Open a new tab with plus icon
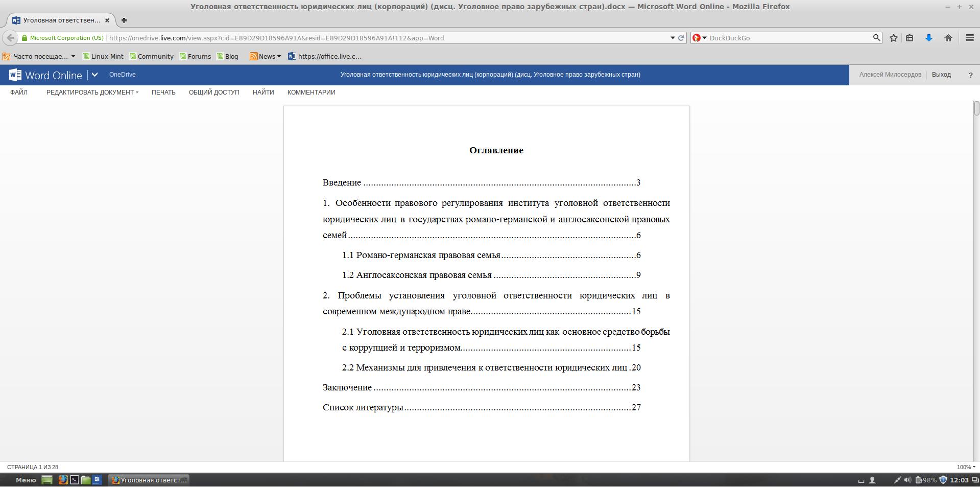Screen dimensions: 980x487 click(x=124, y=20)
